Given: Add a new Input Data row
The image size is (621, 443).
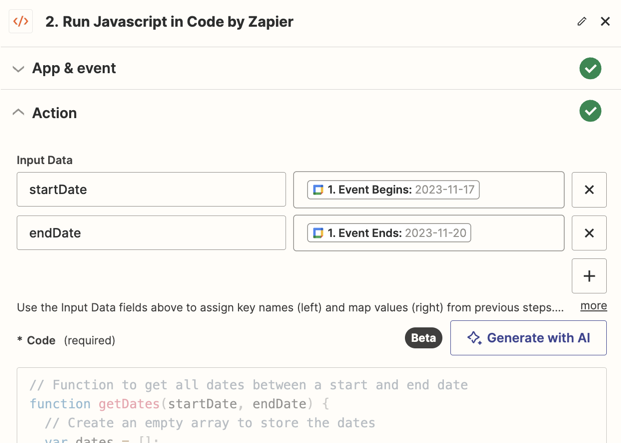Looking at the screenshot, I should (x=589, y=276).
